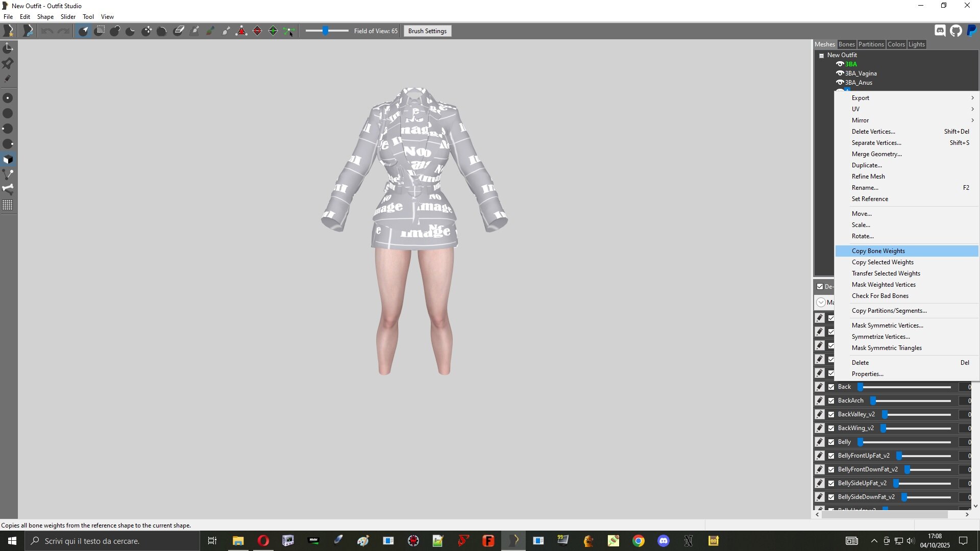Select Set Reference in the context menu
The height and width of the screenshot is (551, 980).
[907, 199]
